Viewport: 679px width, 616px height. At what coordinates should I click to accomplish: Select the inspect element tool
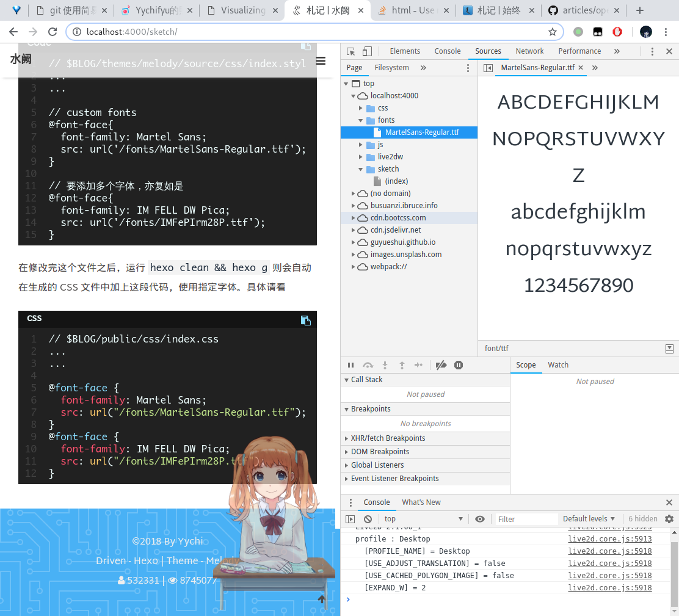coord(350,51)
